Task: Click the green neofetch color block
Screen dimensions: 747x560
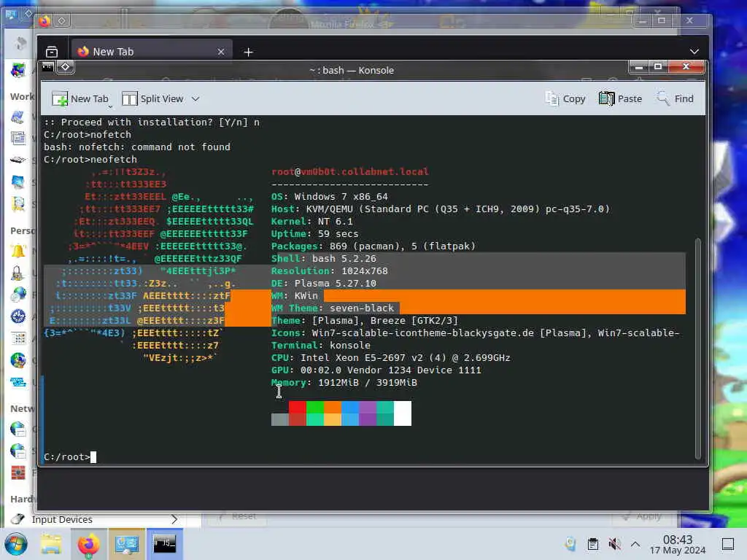Action: click(x=315, y=407)
